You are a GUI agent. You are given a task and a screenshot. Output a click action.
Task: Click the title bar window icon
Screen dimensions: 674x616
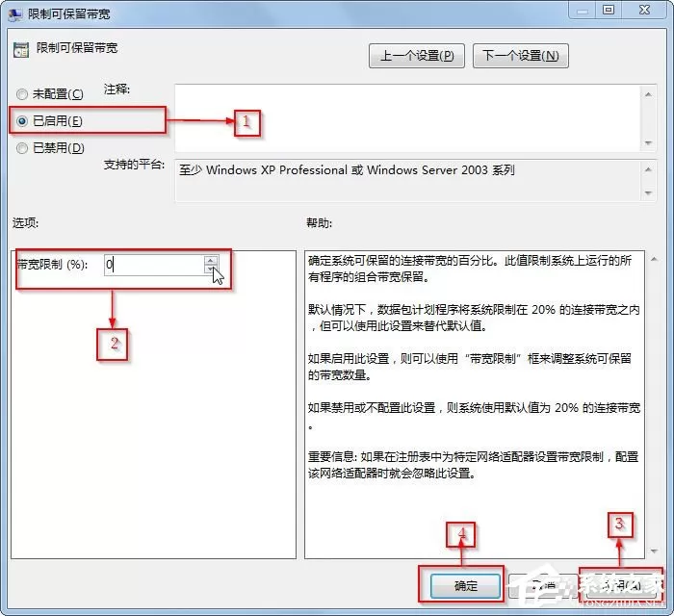(x=16, y=14)
